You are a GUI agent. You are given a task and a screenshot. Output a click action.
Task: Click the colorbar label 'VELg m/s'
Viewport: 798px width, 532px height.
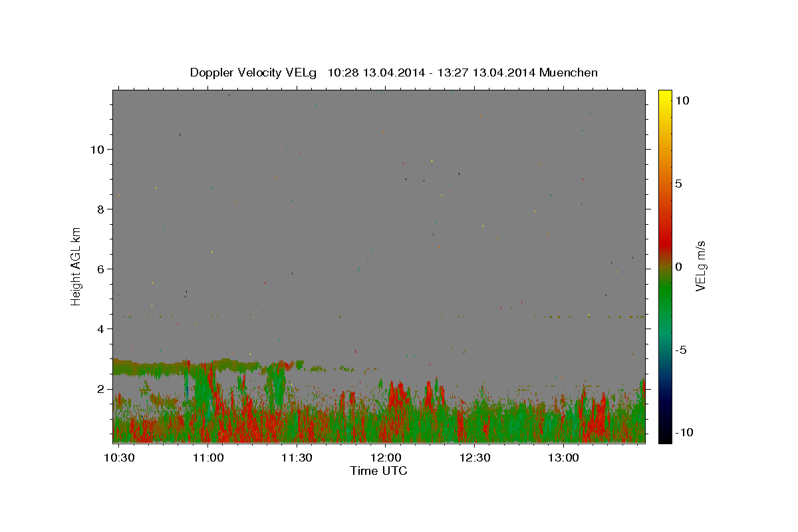tap(700, 266)
